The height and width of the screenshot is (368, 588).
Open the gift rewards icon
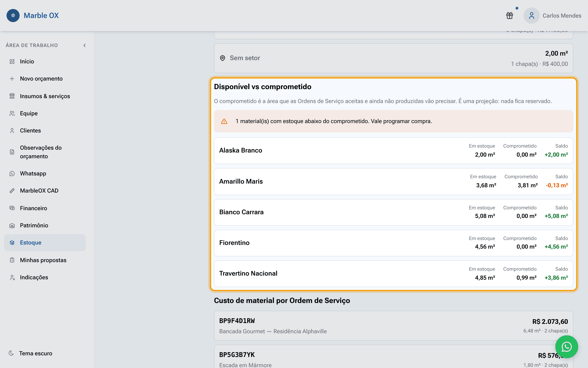[x=510, y=16]
